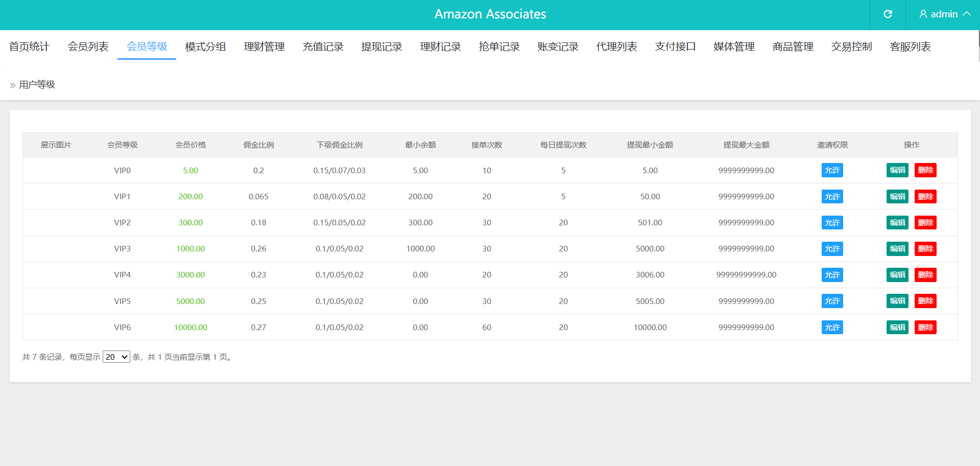Switch to 模式分组 tab
Image resolution: width=980 pixels, height=466 pixels.
pyautogui.click(x=205, y=46)
